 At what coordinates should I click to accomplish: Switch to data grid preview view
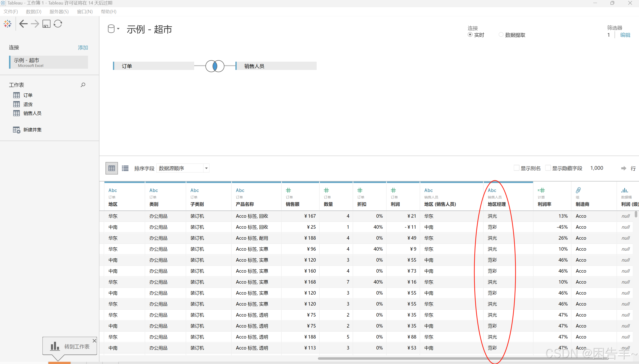(x=112, y=168)
